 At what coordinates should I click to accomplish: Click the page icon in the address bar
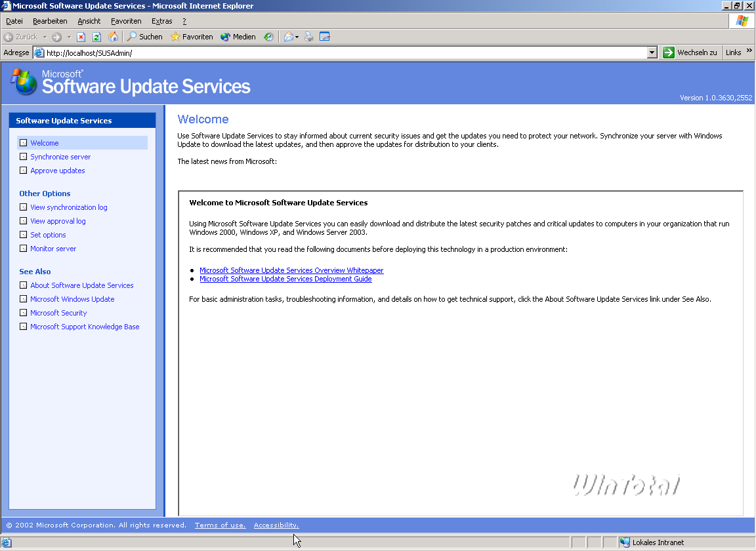(x=39, y=52)
